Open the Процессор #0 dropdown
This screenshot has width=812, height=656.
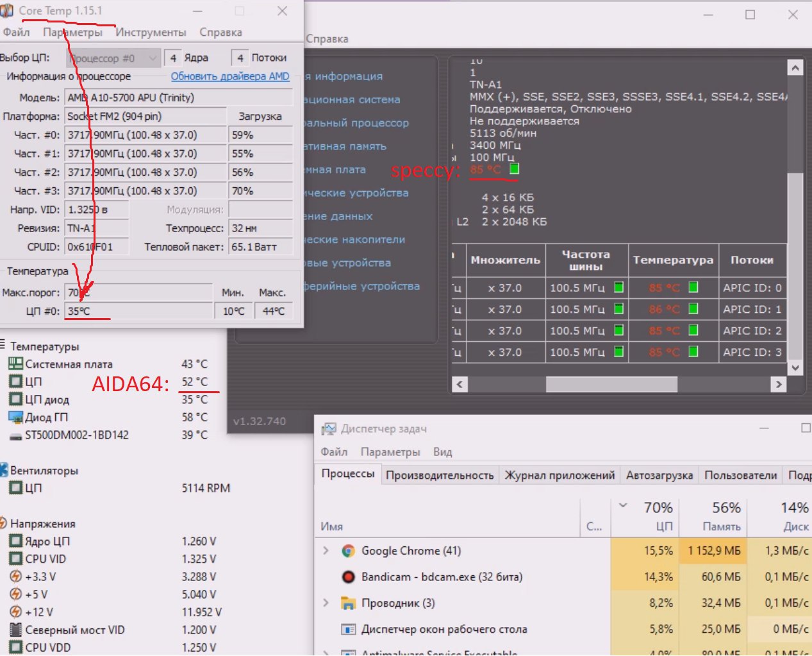(113, 58)
